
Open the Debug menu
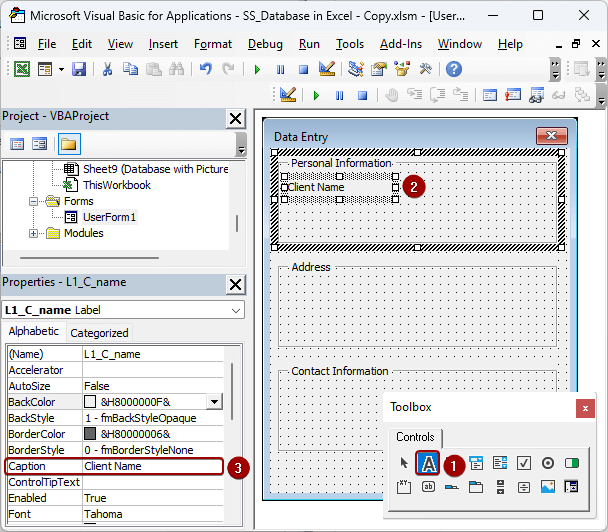[x=265, y=44]
